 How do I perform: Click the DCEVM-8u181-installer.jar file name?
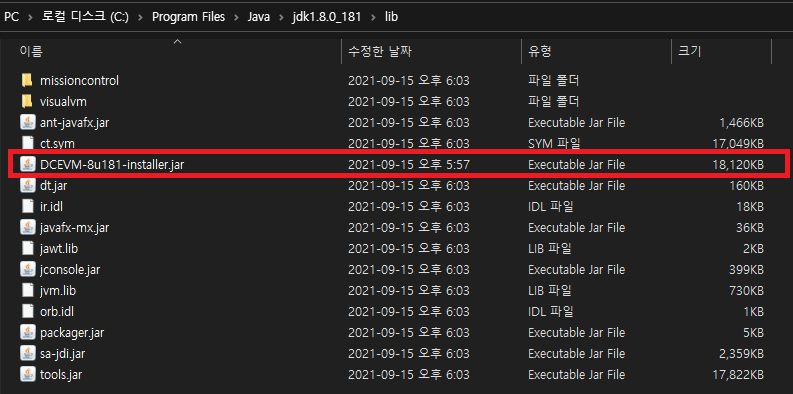[x=112, y=164]
